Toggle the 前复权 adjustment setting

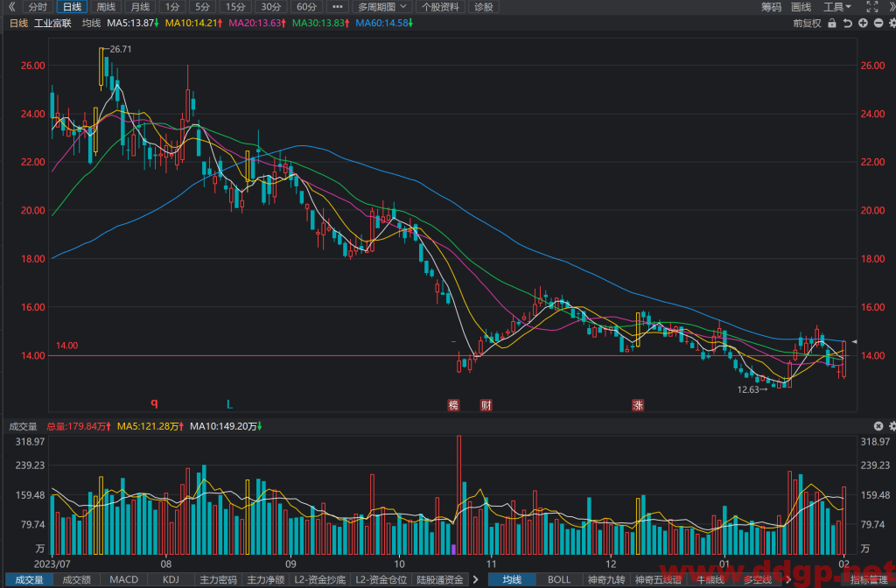(807, 24)
